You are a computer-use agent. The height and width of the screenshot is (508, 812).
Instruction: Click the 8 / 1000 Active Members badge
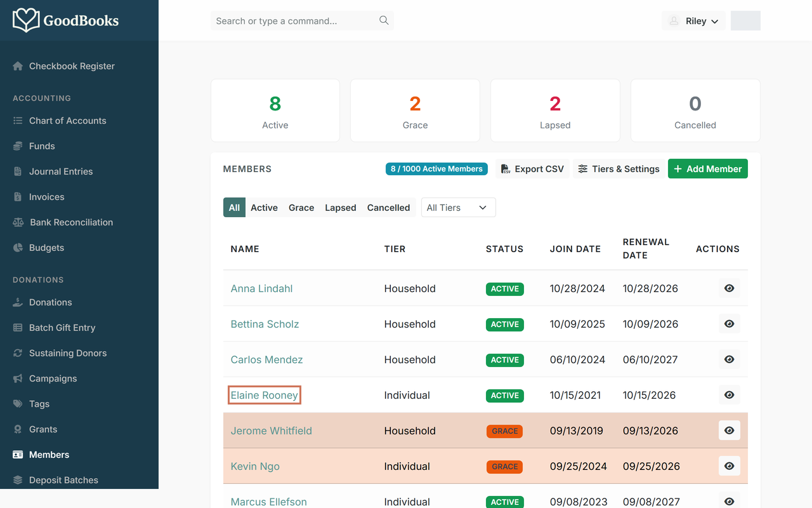(x=436, y=169)
